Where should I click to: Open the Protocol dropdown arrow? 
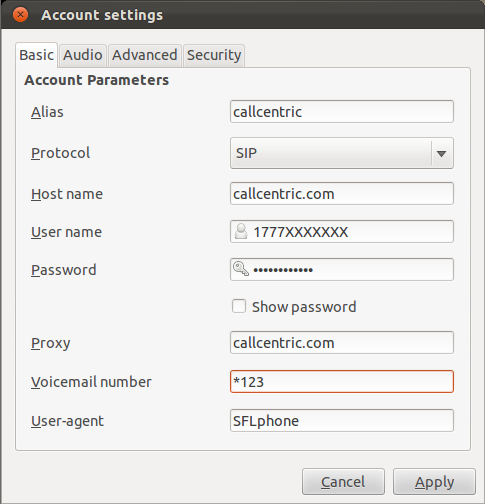pos(441,153)
